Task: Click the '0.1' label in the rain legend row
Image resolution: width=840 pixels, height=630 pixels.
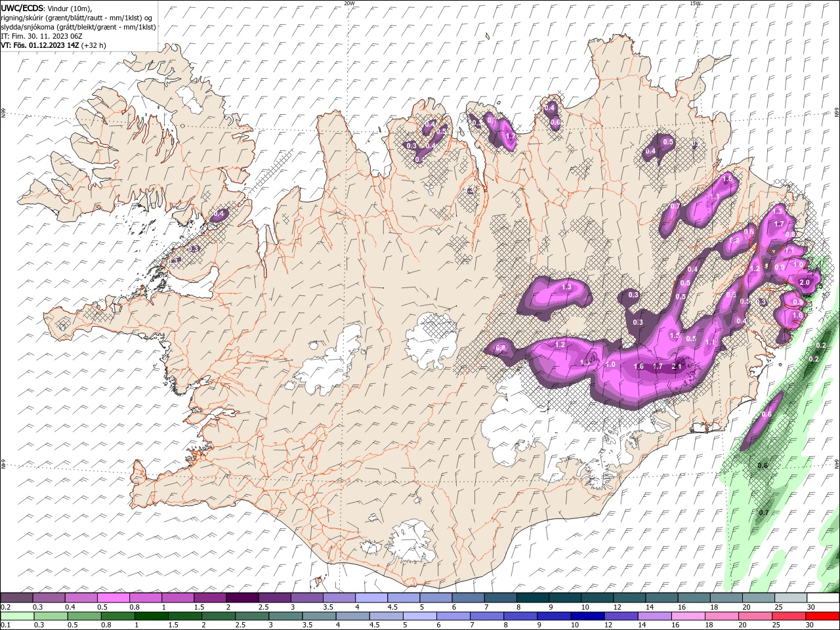Action: coord(5,625)
